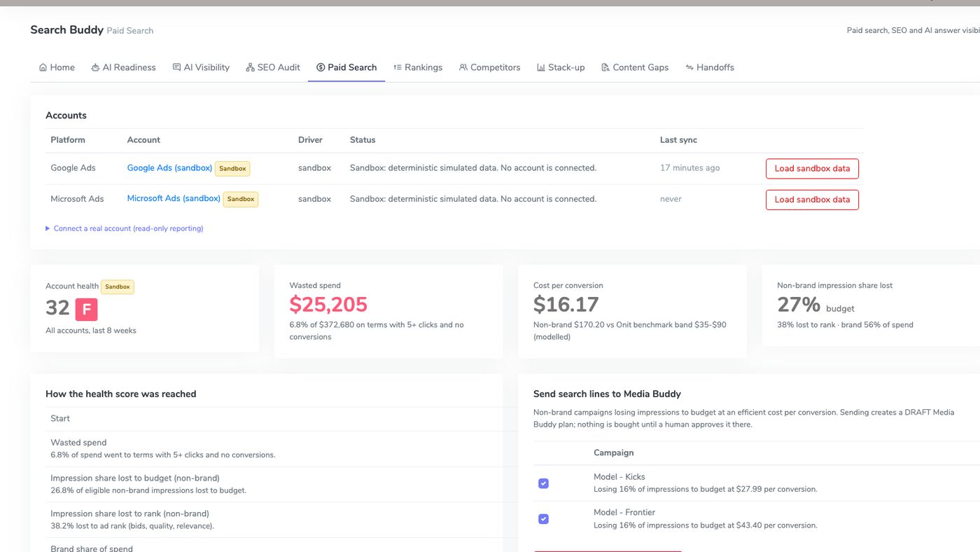Click the Driver column header
Image resolution: width=980 pixels, height=552 pixels.
click(310, 140)
